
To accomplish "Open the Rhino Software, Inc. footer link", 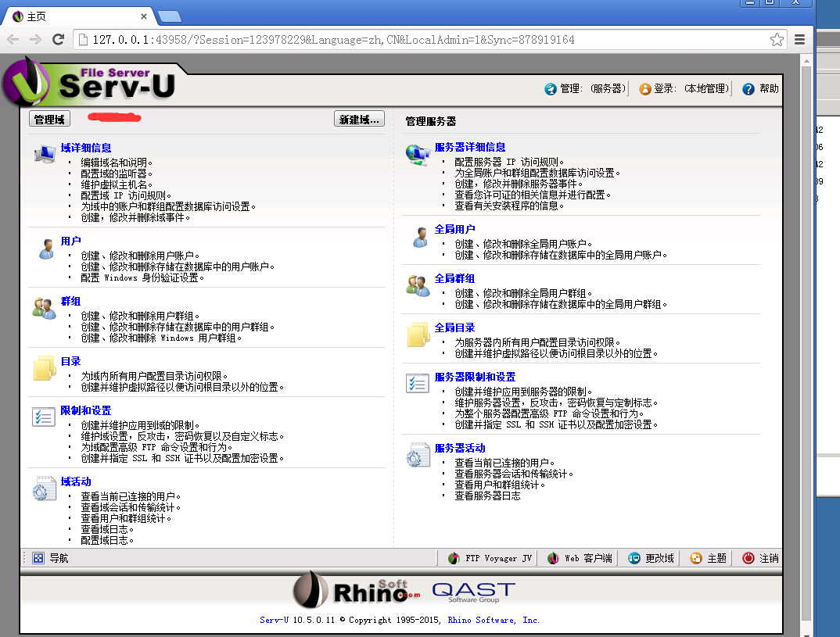I will pos(494,620).
